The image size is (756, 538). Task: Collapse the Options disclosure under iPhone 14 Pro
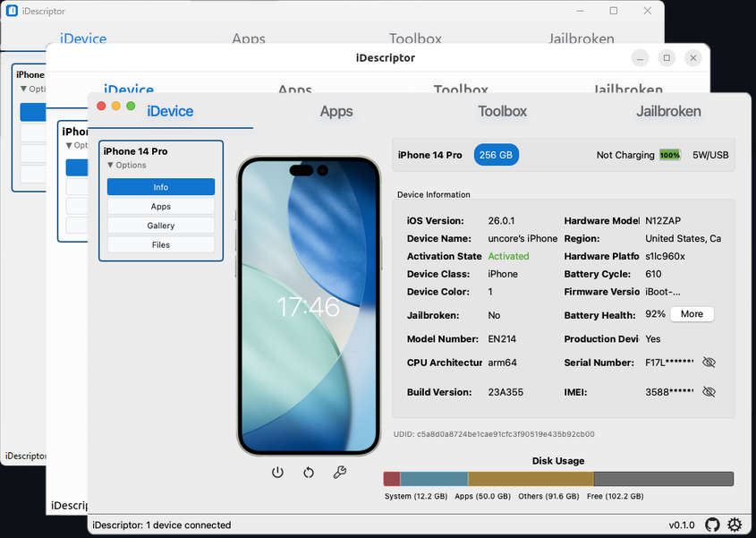click(127, 165)
